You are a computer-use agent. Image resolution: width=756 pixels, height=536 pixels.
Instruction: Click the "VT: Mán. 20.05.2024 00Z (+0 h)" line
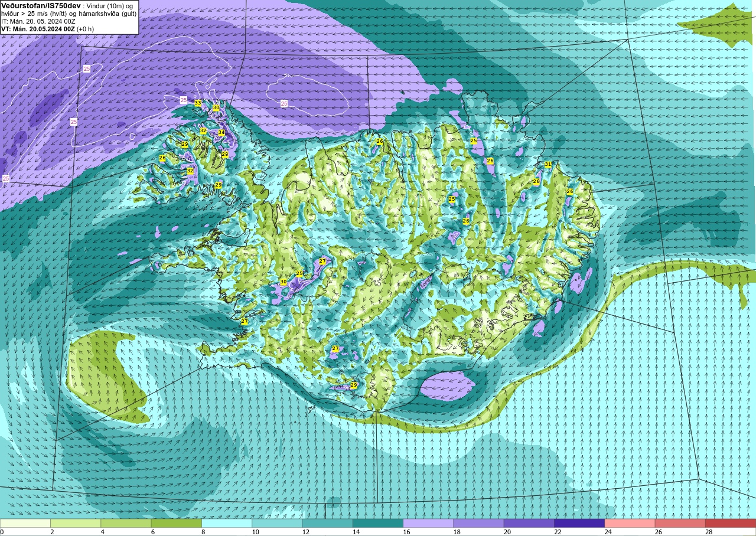[47, 29]
